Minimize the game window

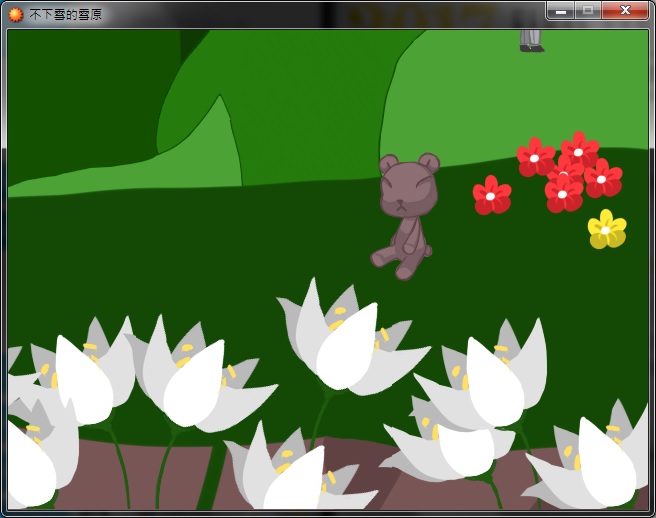click(561, 11)
